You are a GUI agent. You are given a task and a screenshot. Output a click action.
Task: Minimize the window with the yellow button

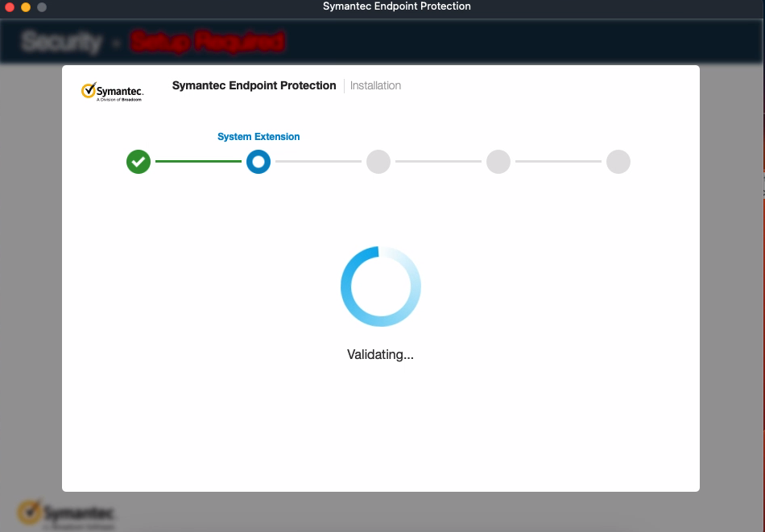point(26,6)
